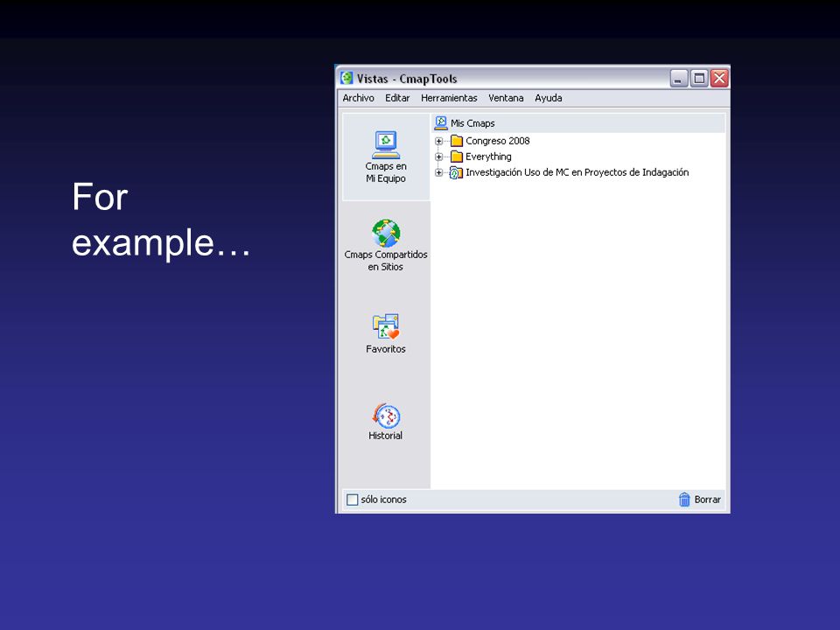Click the Borrar label
The image size is (840, 630).
coord(707,500)
